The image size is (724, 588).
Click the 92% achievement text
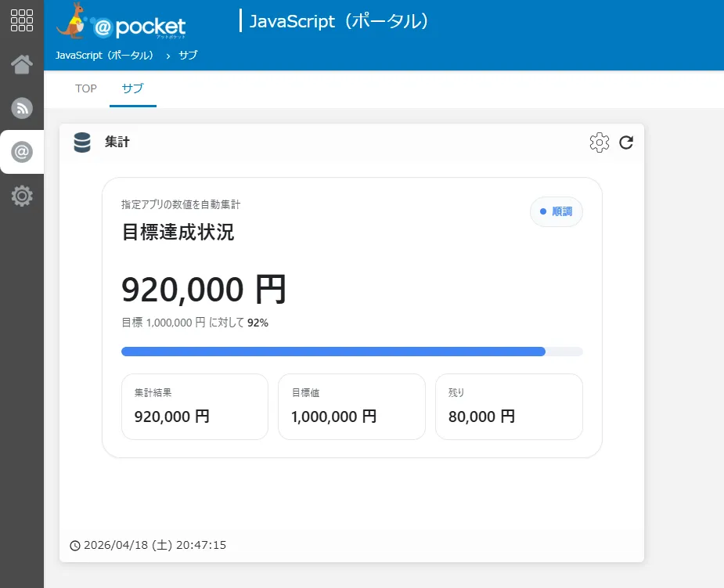[258, 323]
